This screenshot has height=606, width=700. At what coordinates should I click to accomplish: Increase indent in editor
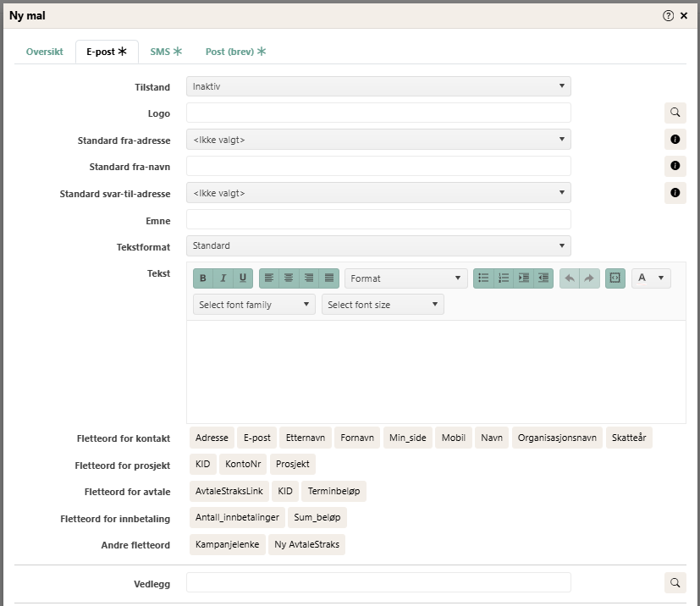point(524,278)
